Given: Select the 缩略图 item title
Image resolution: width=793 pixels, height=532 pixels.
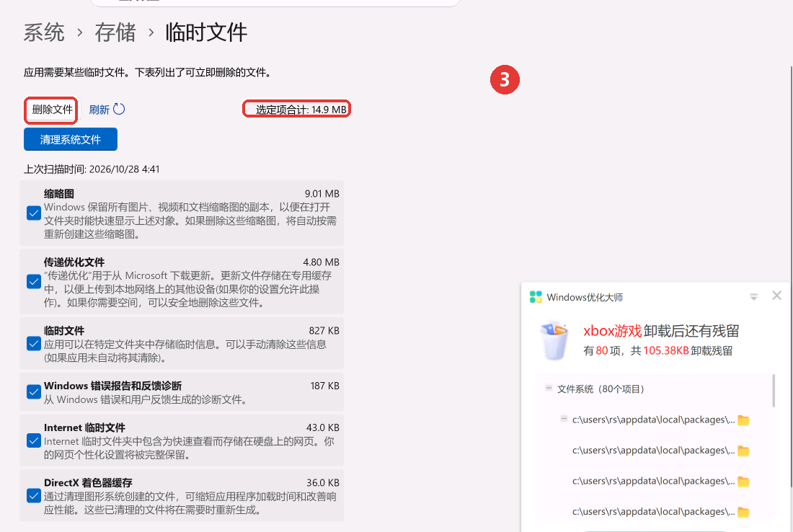Looking at the screenshot, I should pyautogui.click(x=58, y=194).
